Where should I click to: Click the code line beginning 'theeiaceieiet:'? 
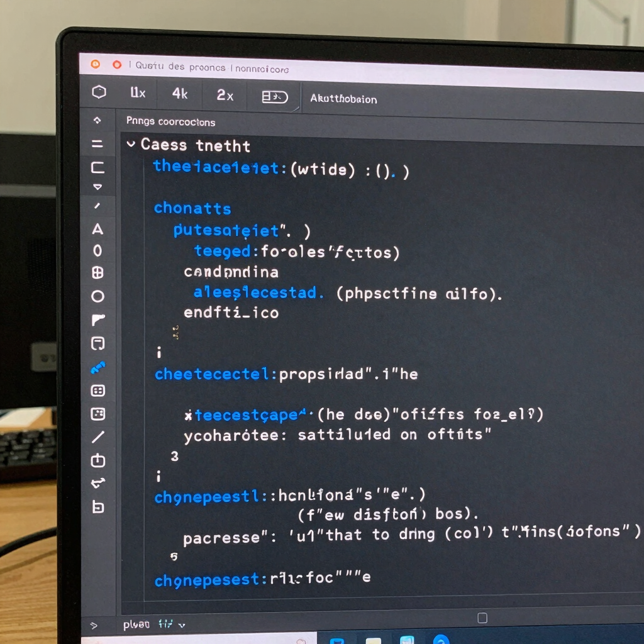[x=281, y=169]
